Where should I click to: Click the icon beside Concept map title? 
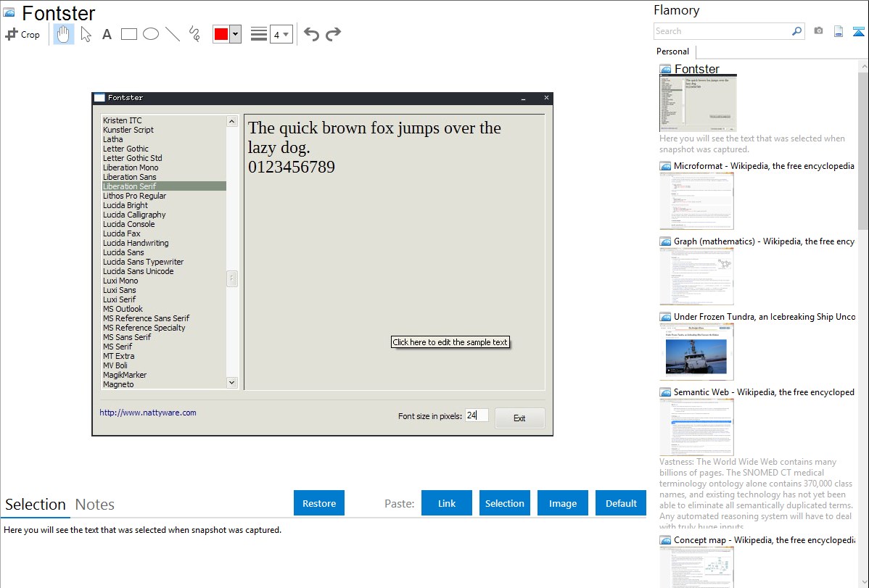tap(665, 540)
